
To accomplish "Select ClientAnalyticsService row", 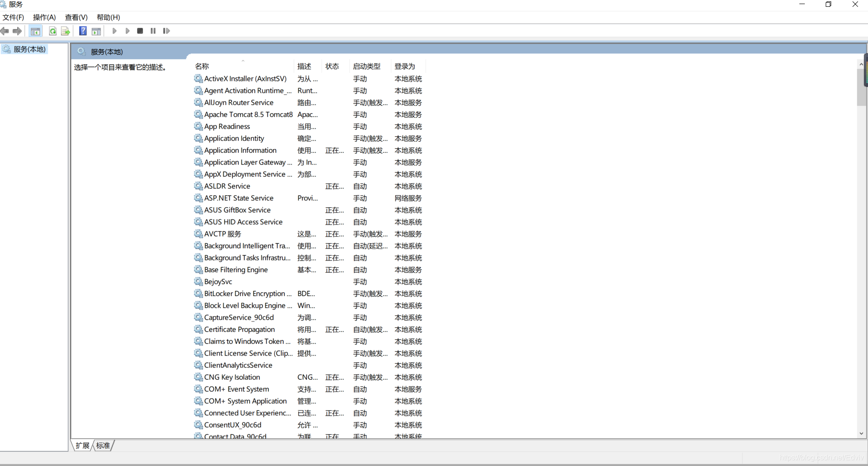I will coord(309,365).
